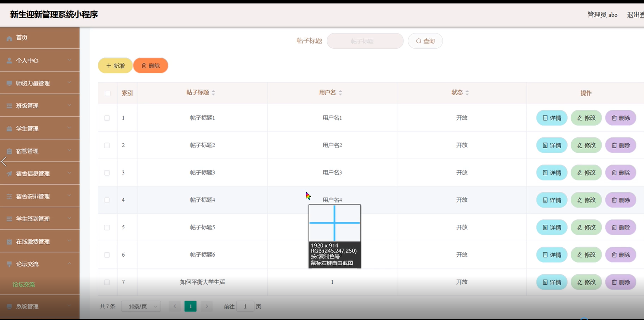The height and width of the screenshot is (320, 644).
Task: Click the 如何平衡大学生活 title cell
Action: [203, 282]
